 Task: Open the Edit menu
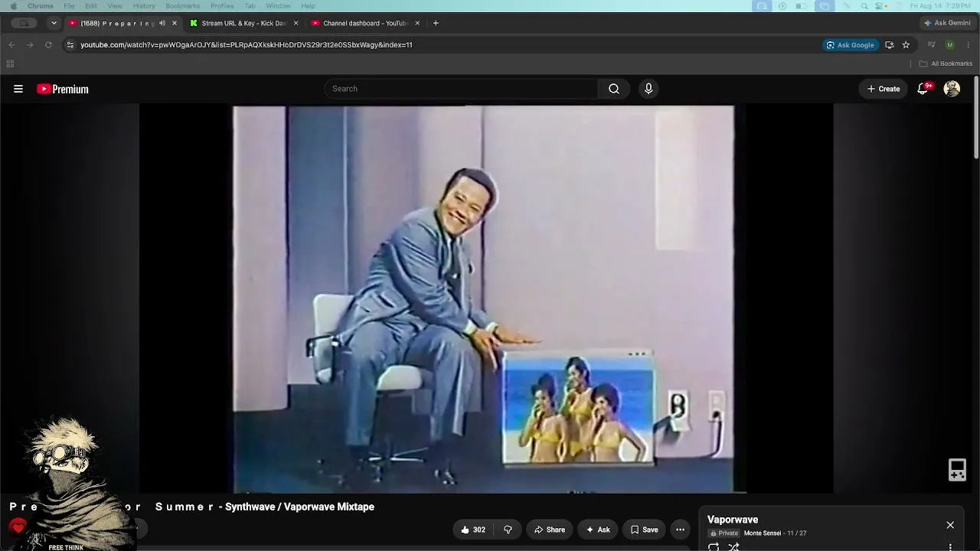tap(91, 6)
